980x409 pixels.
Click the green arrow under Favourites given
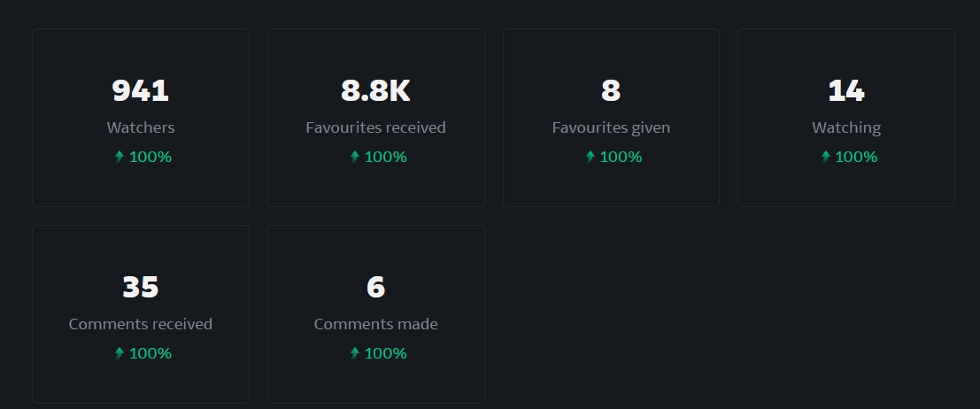pos(590,157)
